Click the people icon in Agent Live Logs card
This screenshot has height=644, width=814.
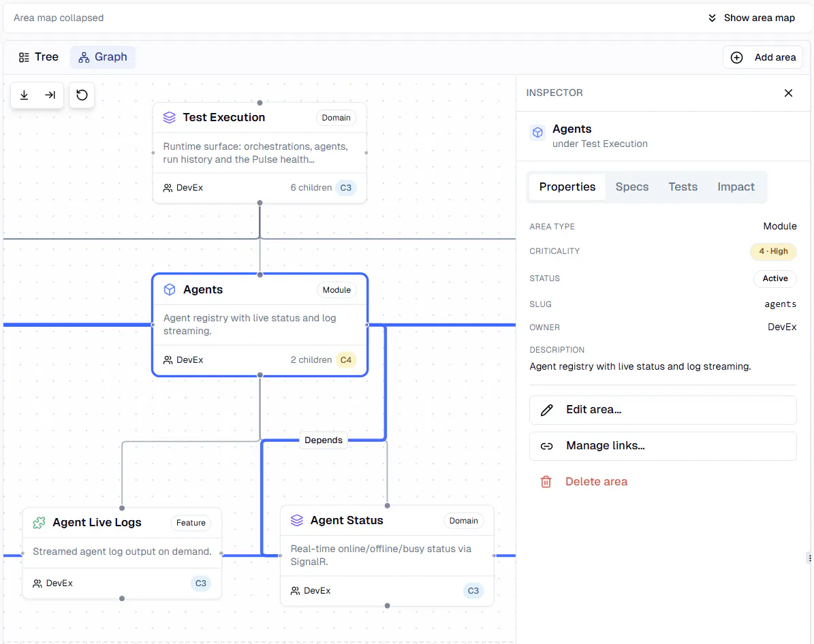pos(37,583)
